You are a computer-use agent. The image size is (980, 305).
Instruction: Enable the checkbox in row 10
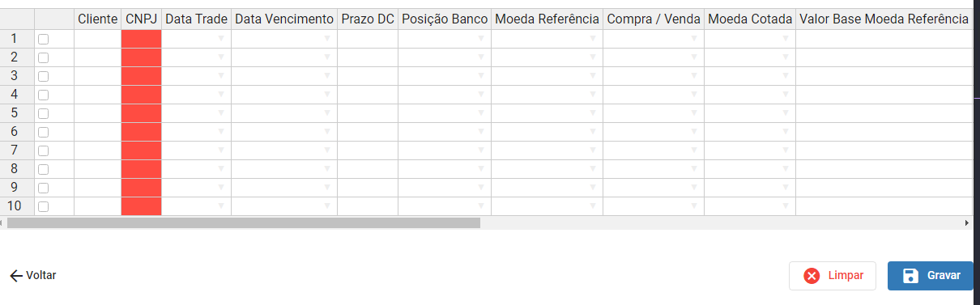click(44, 206)
